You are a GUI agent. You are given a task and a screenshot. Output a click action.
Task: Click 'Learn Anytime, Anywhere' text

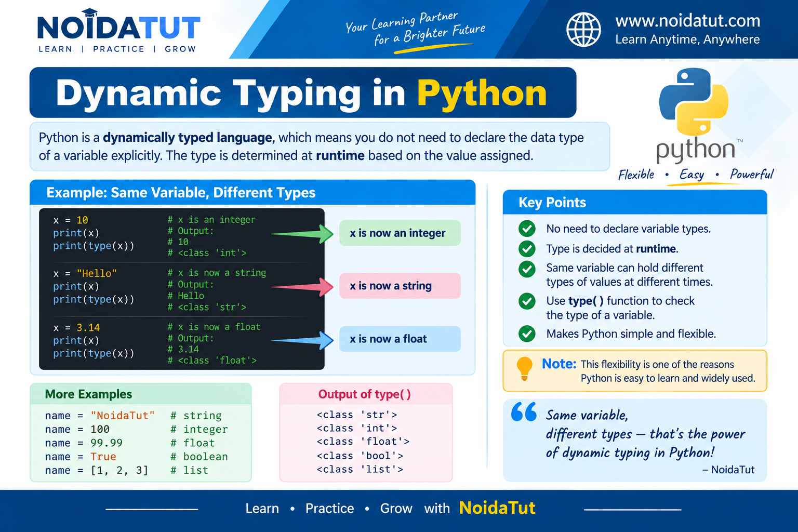687,39
